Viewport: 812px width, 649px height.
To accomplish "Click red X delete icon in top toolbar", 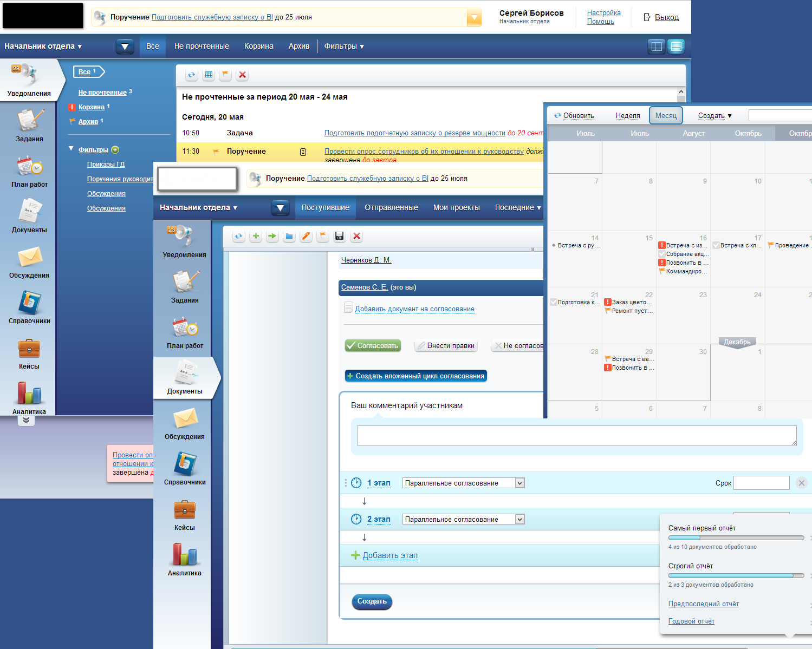I will 242,75.
